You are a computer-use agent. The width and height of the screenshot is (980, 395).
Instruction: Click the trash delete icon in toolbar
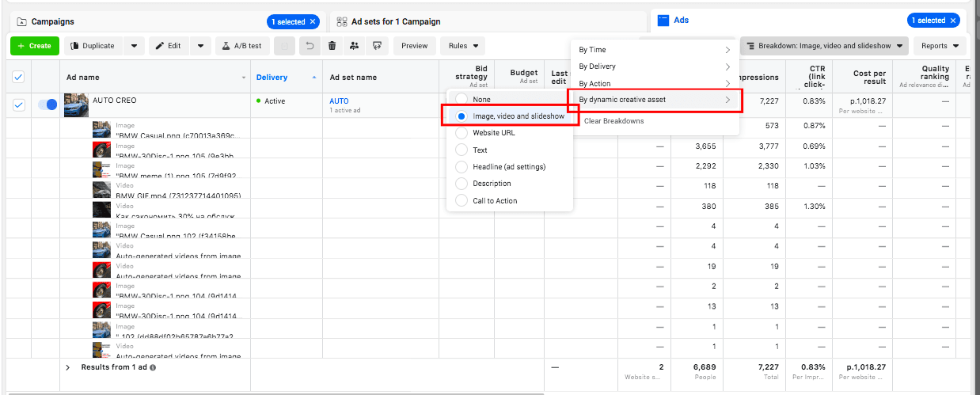[x=332, y=46]
